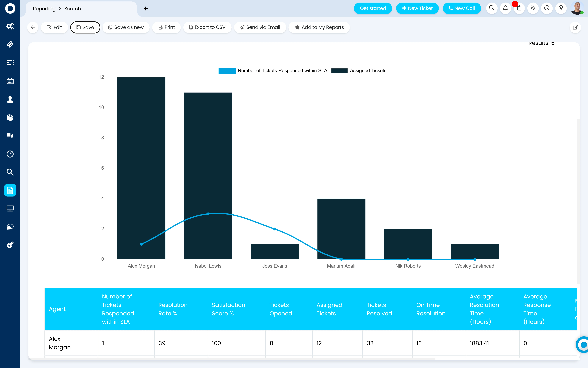Click the New Ticket button
This screenshot has width=588, height=368.
pos(417,8)
